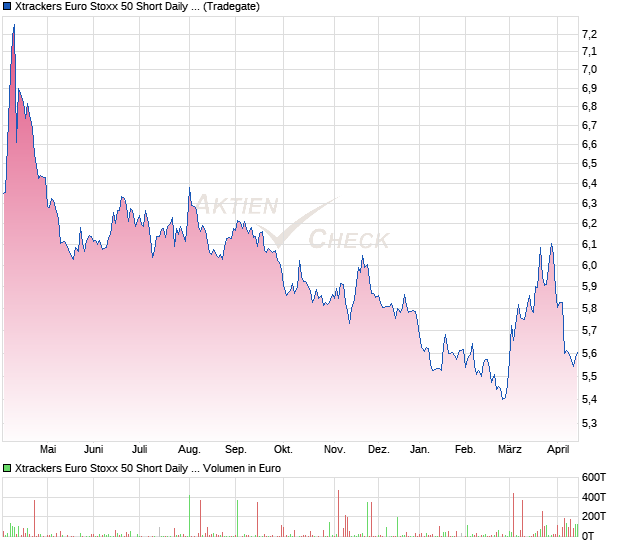Click the 0T volume axis label
This screenshot has width=620, height=546.
click(588, 536)
